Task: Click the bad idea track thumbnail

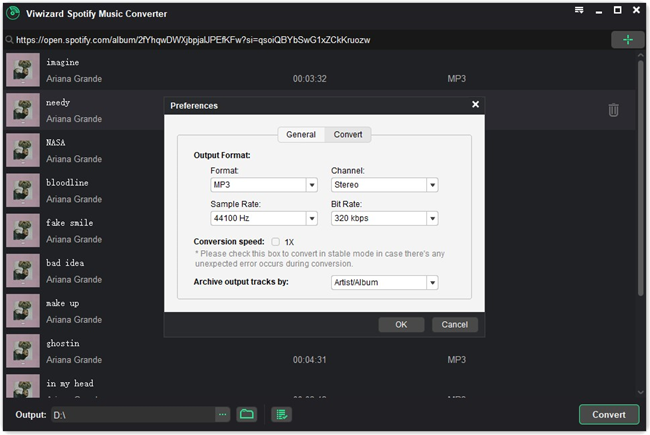Action: (23, 270)
